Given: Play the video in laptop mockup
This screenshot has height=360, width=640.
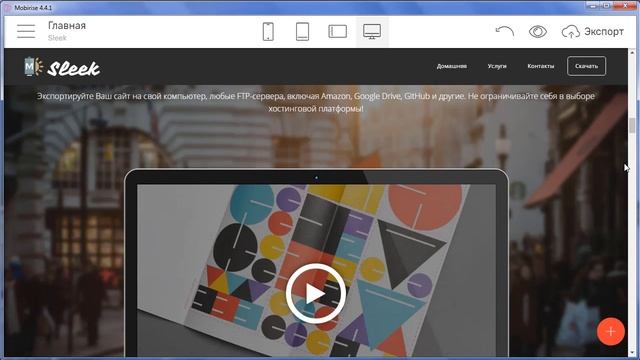Looking at the screenshot, I should (x=316, y=293).
